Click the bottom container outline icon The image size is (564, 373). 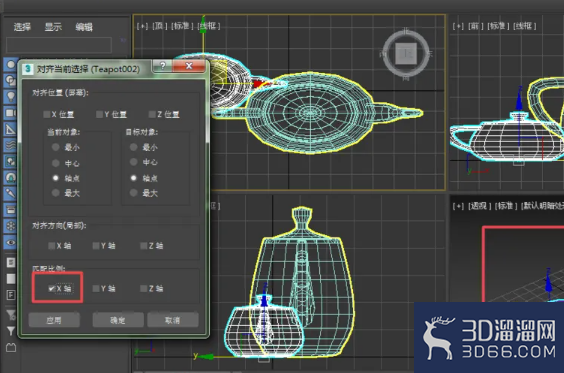[11, 347]
